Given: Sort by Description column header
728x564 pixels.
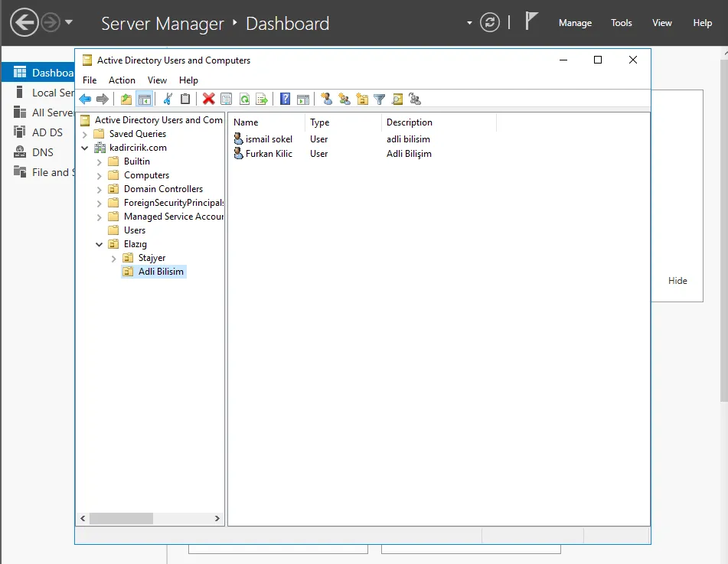Looking at the screenshot, I should pyautogui.click(x=439, y=122).
